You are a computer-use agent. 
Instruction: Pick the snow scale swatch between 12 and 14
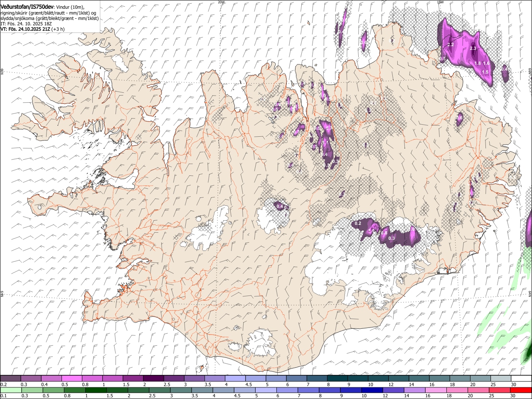399,379
